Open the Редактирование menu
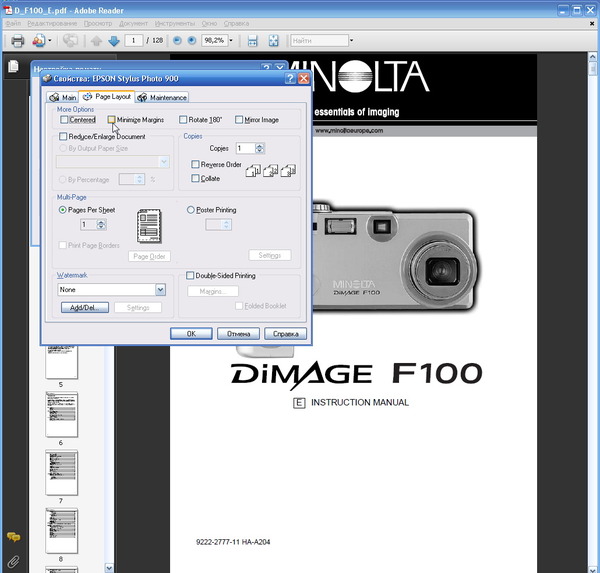Image resolution: width=600 pixels, height=573 pixels. coord(52,23)
